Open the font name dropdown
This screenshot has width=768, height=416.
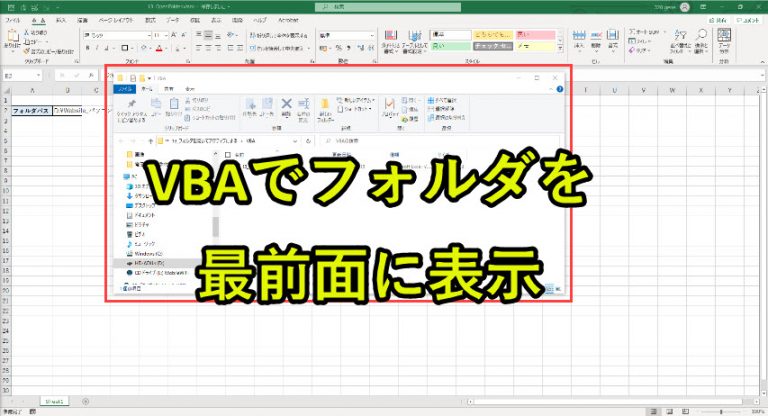click(x=146, y=34)
